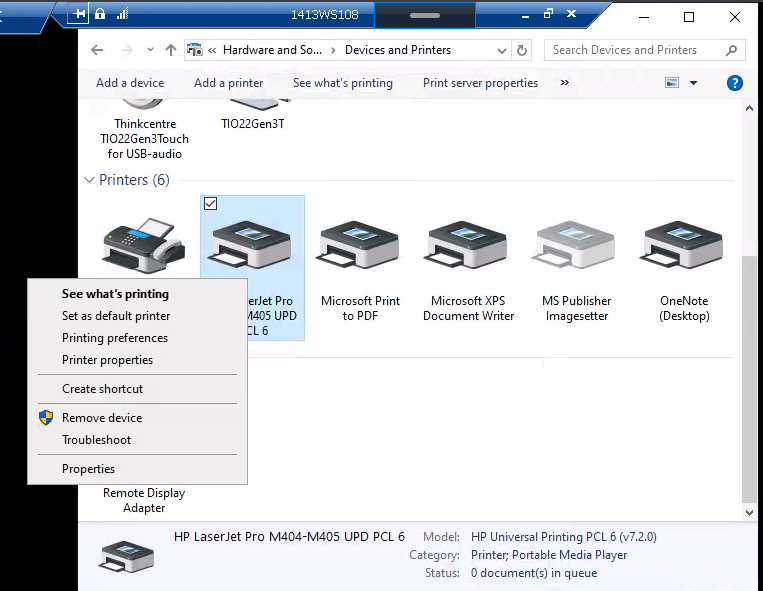Click the up arrow navigation icon
The image size is (763, 591).
coord(171,50)
